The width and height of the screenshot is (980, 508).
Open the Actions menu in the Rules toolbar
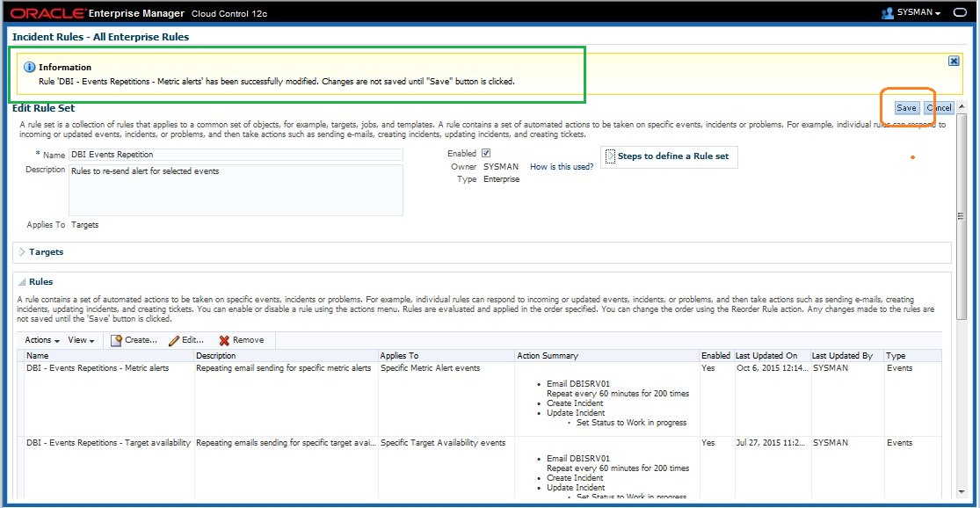(x=42, y=340)
